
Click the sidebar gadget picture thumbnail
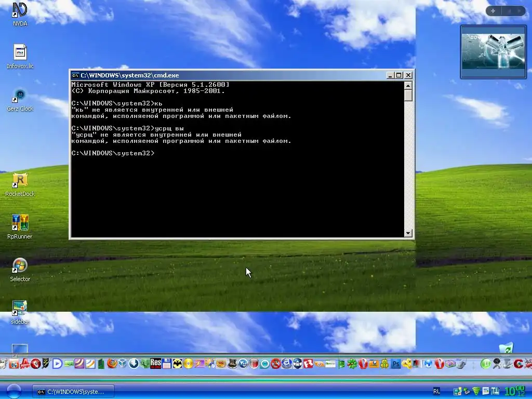(494, 51)
